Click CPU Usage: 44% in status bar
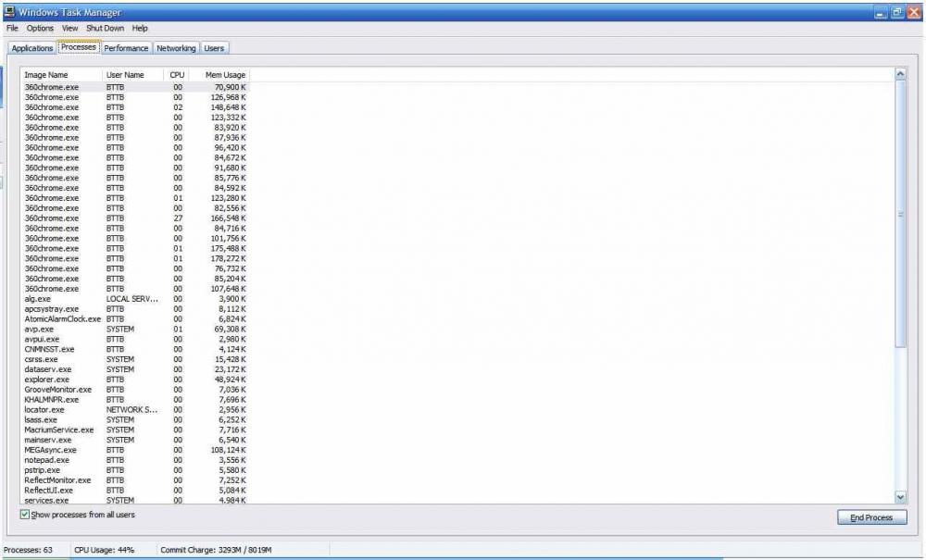 click(105, 550)
